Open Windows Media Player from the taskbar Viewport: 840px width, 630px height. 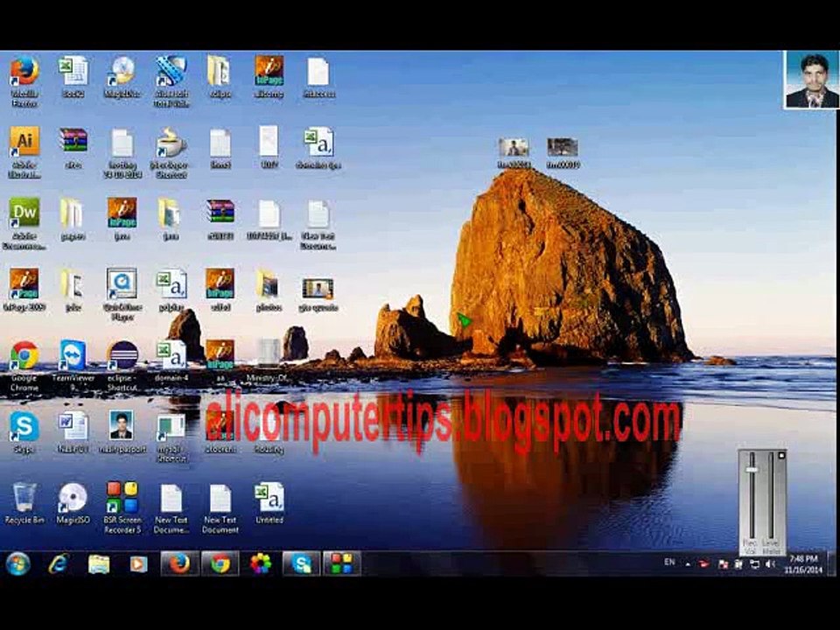click(x=138, y=563)
